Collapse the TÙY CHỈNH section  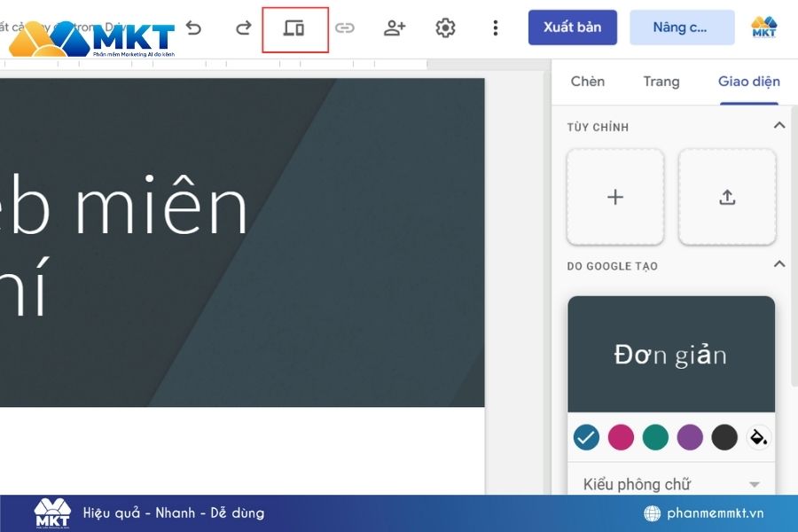coord(779,125)
